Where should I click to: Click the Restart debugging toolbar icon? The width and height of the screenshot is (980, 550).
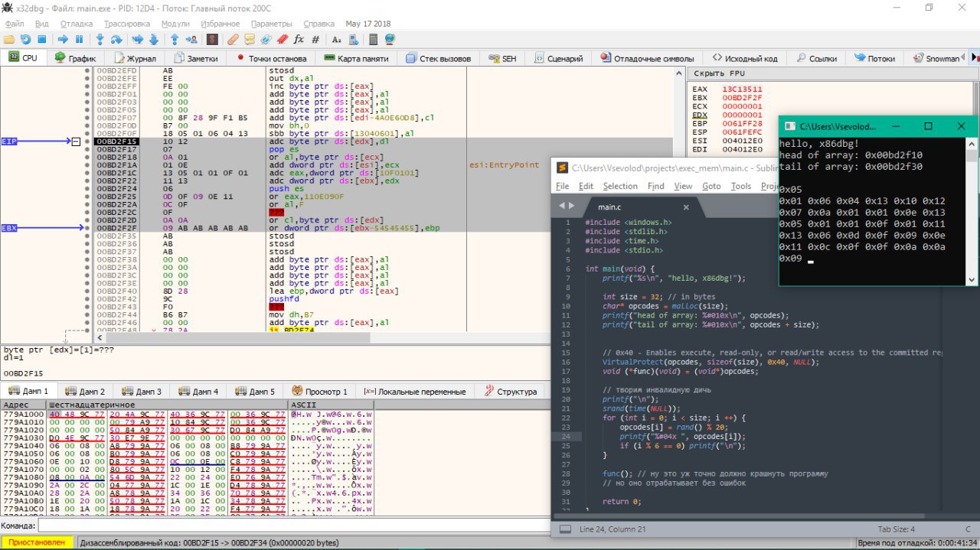tap(25, 39)
